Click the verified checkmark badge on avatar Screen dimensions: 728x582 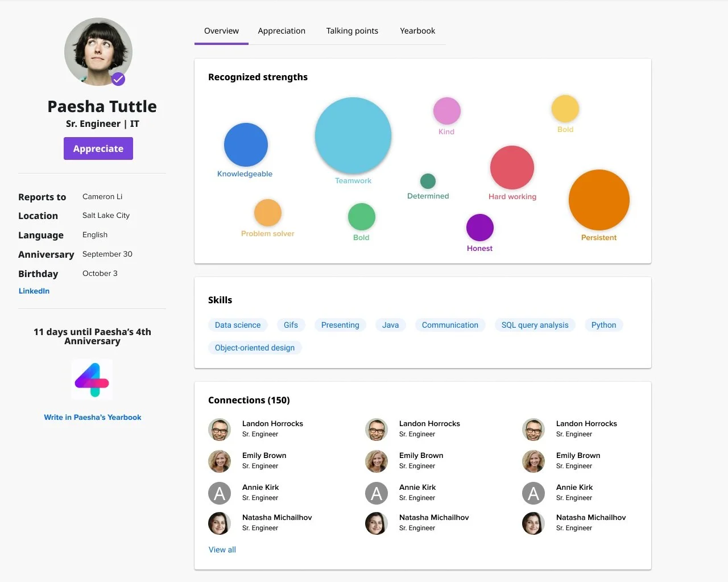coord(118,79)
